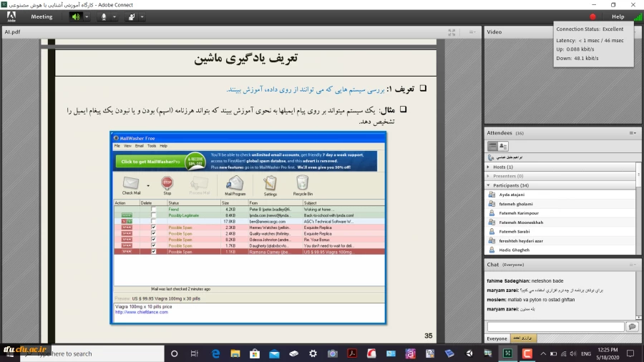Open Camera app from taskbar
Viewport: 644px width, 362px height.
click(x=332, y=353)
